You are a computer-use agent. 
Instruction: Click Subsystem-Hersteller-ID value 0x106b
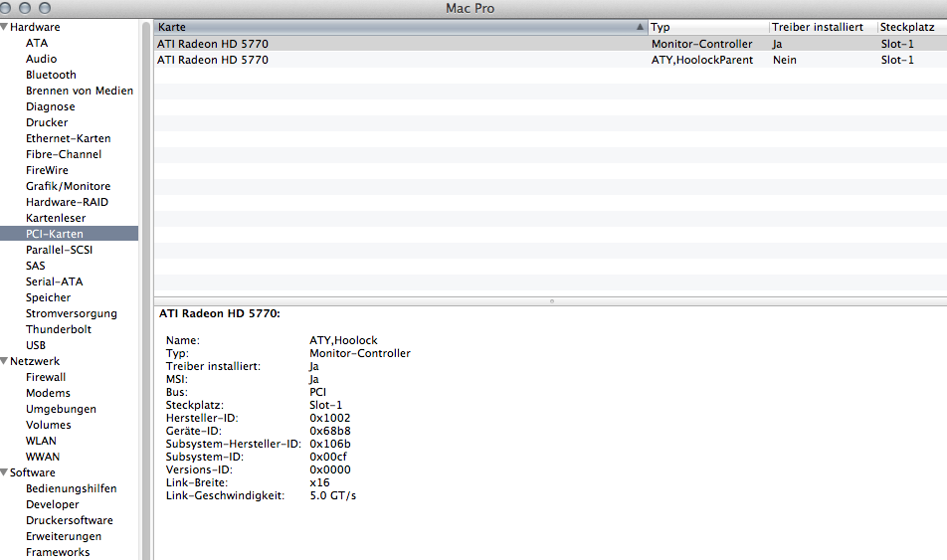pos(330,444)
